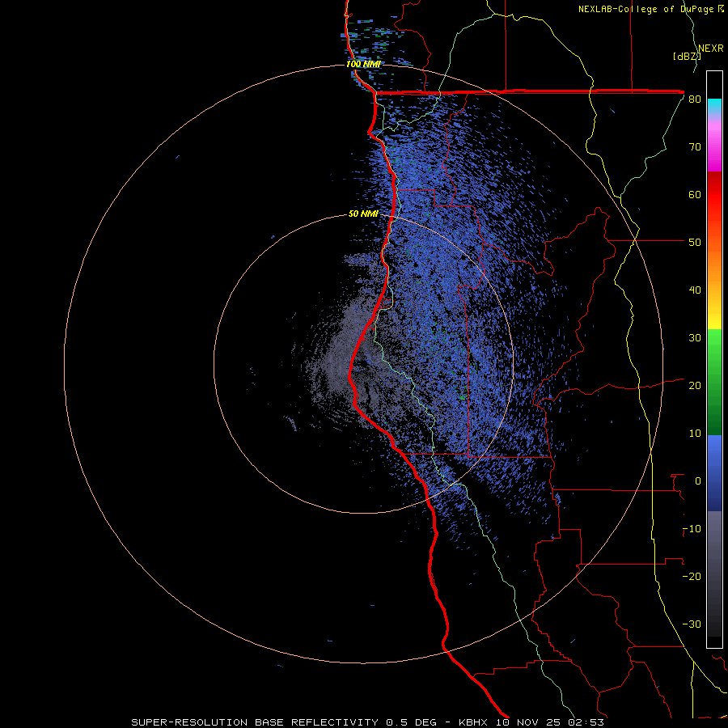Click the 50 NMI range ring label

pos(363,214)
